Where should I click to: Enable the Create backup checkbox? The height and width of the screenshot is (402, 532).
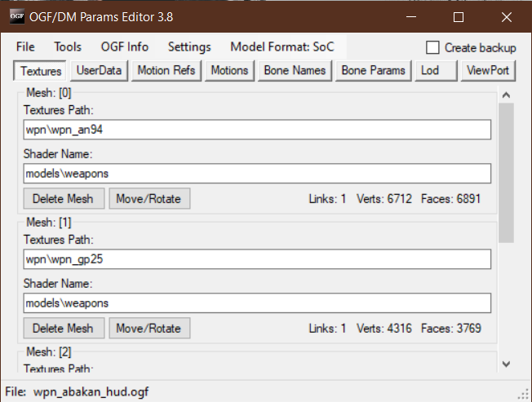tap(433, 47)
